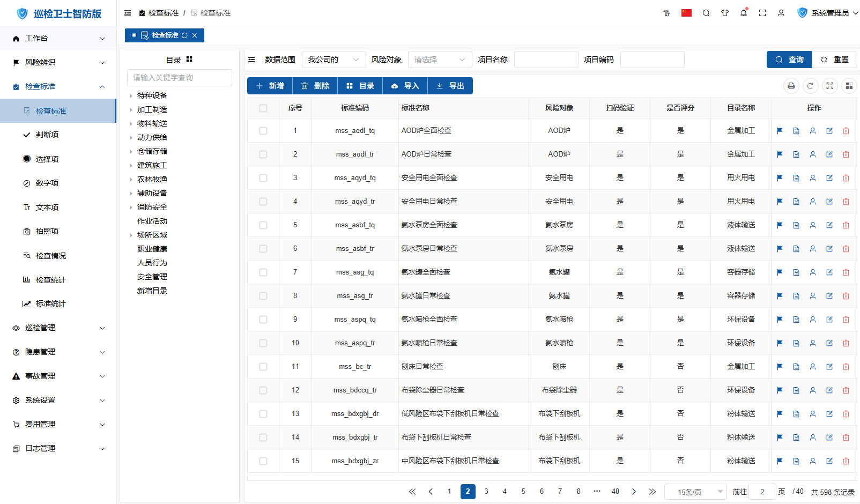Click the 重置 reset button
860x504 pixels.
pyautogui.click(x=834, y=60)
